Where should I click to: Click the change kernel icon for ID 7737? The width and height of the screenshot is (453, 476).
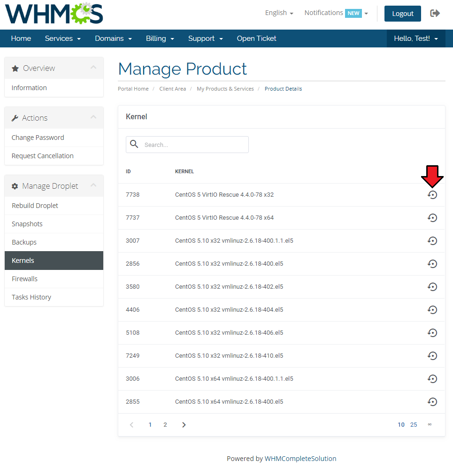(432, 218)
